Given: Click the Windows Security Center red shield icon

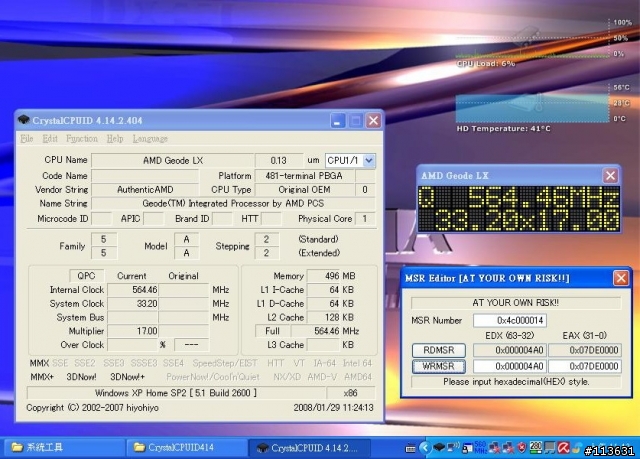Looking at the screenshot, I should 522,448.
